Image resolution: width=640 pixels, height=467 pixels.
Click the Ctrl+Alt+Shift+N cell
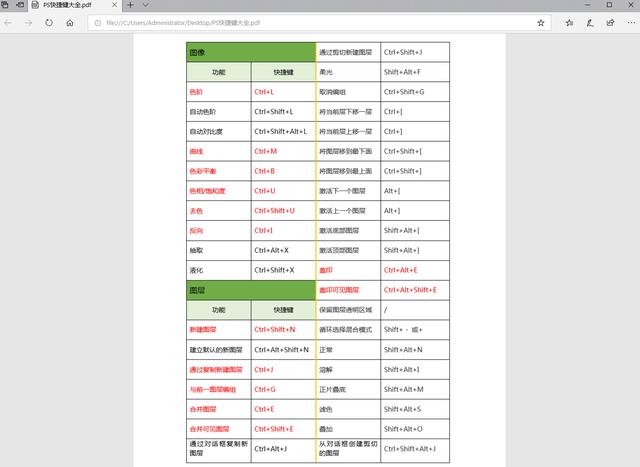click(x=282, y=349)
